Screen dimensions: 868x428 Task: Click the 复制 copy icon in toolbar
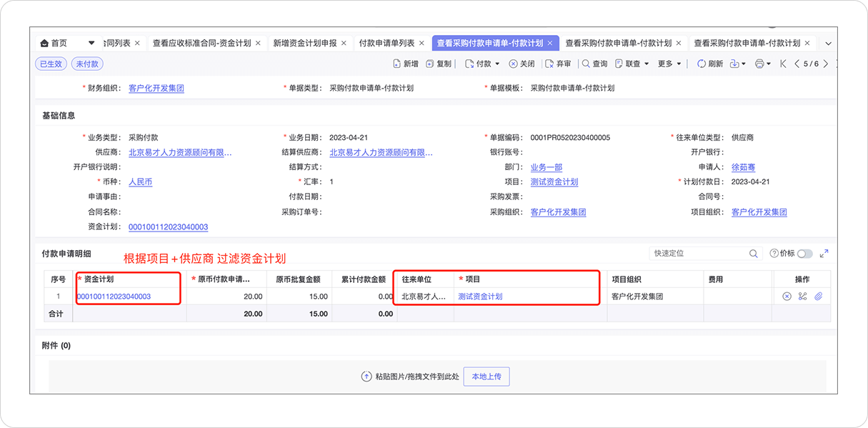pyautogui.click(x=429, y=64)
